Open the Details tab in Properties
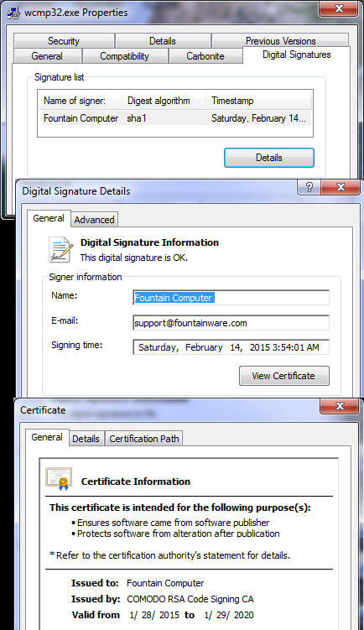 pyautogui.click(x=163, y=40)
